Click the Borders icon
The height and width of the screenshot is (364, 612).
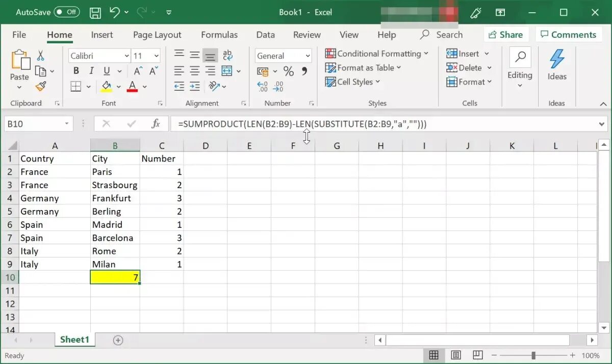tap(76, 86)
